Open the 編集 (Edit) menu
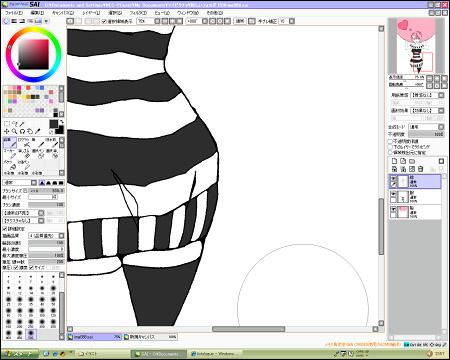Image resolution: width=450 pixels, height=360 pixels. 37,13
